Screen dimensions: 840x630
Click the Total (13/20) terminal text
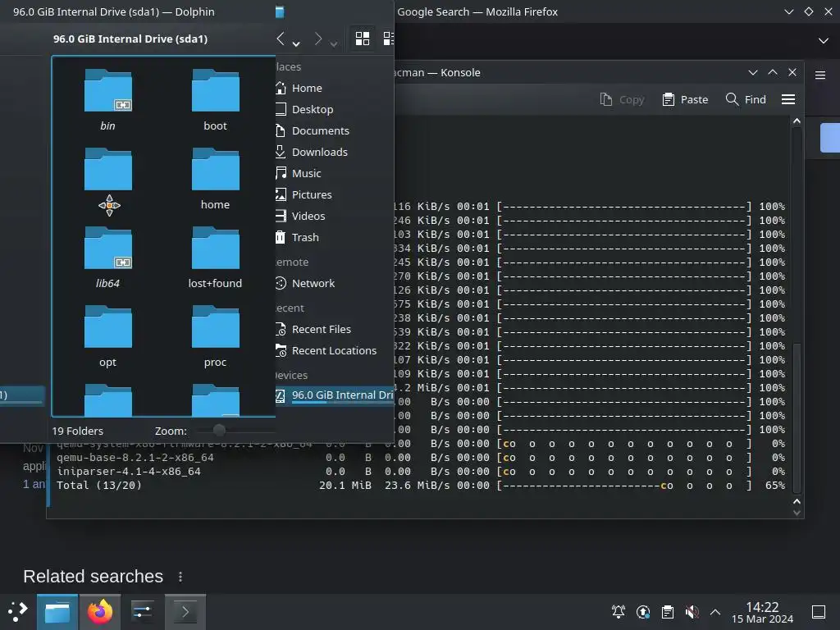tap(99, 486)
